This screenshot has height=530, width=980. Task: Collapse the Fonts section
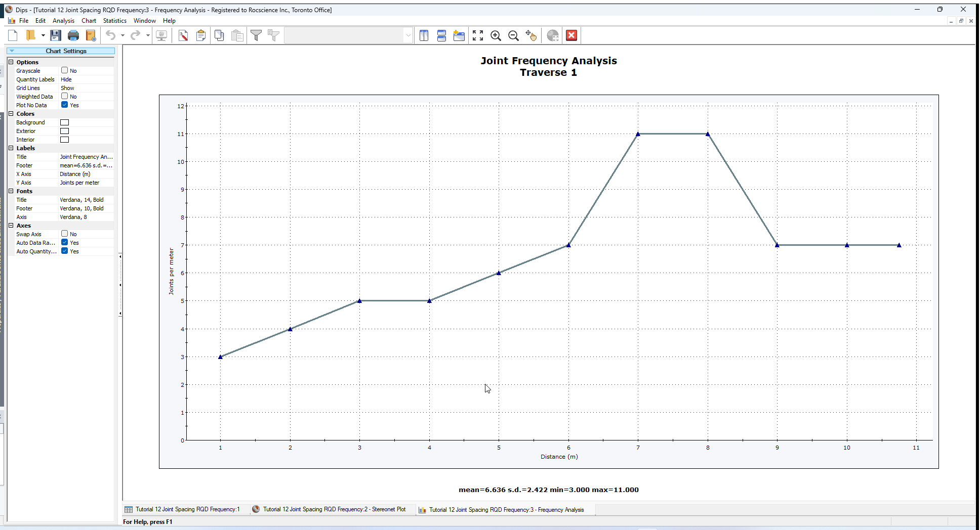click(11, 191)
